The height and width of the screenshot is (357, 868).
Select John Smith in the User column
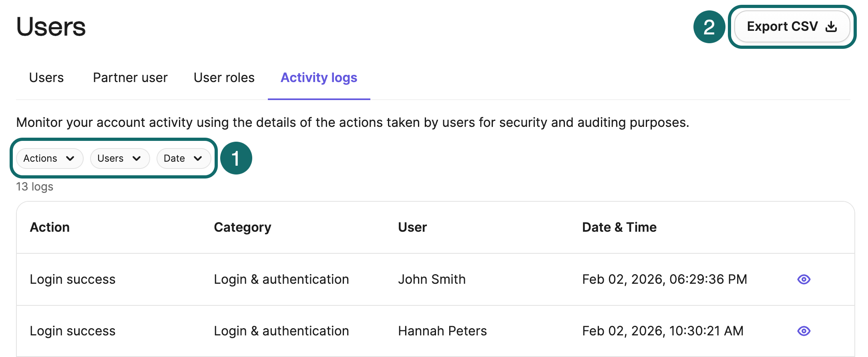point(432,279)
